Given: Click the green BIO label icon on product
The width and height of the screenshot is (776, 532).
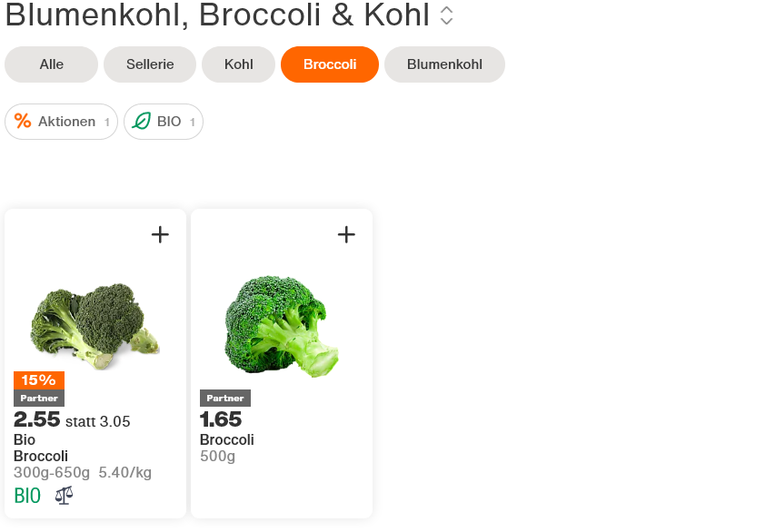Looking at the screenshot, I should (27, 496).
